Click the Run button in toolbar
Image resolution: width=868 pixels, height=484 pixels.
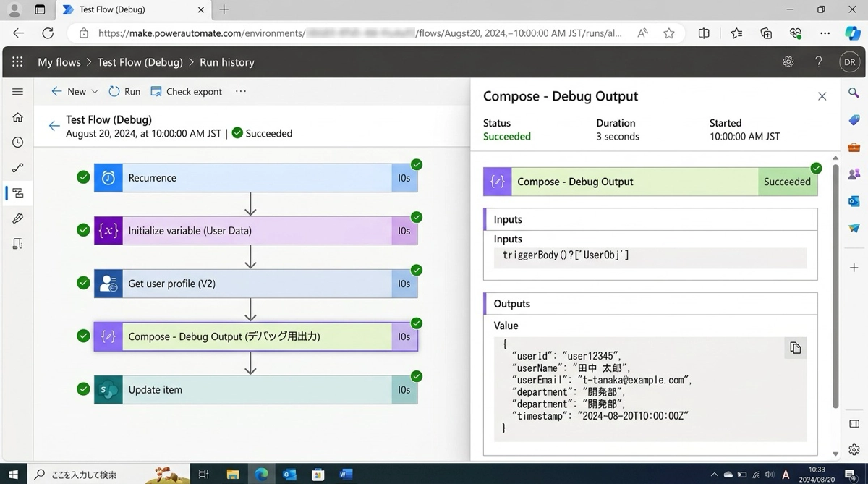pos(124,92)
